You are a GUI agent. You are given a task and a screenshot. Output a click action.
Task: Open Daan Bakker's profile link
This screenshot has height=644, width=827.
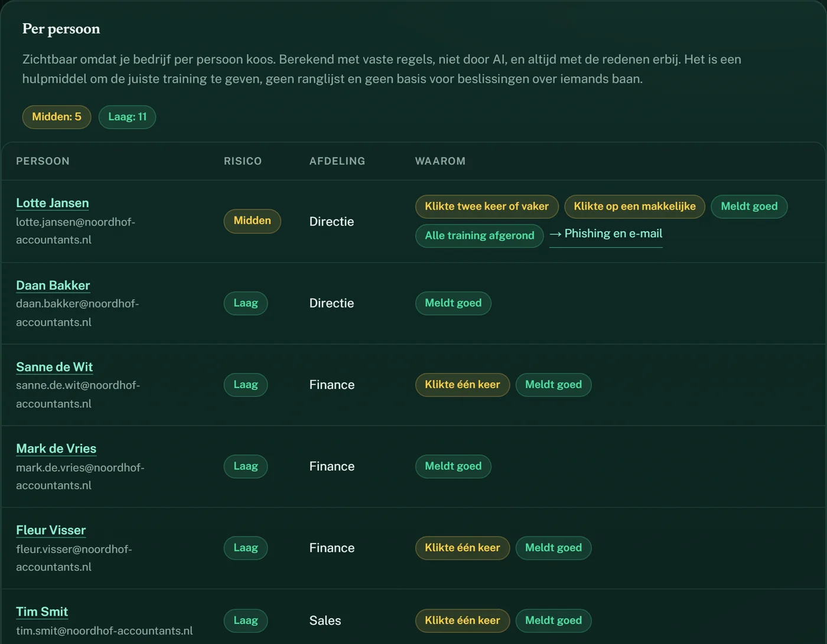coord(53,286)
